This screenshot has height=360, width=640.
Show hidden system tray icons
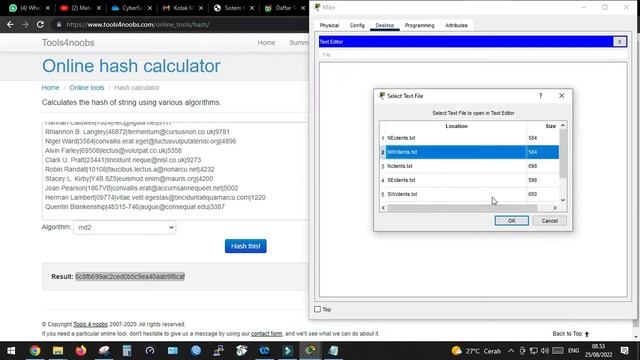pyautogui.click(x=511, y=351)
